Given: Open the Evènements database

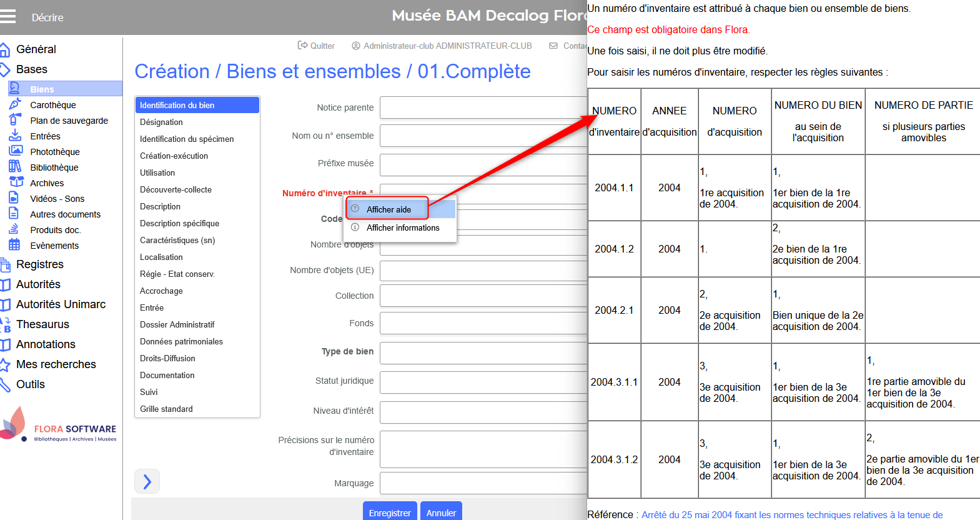Looking at the screenshot, I should coord(54,246).
